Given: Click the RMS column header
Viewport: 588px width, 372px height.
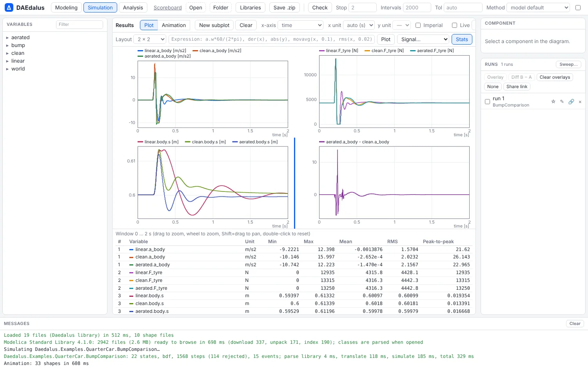Looking at the screenshot, I should point(392,242).
